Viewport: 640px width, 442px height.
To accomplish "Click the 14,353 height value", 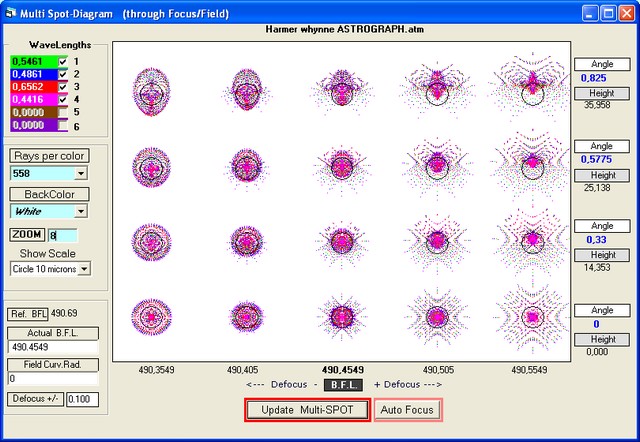I will click(597, 267).
